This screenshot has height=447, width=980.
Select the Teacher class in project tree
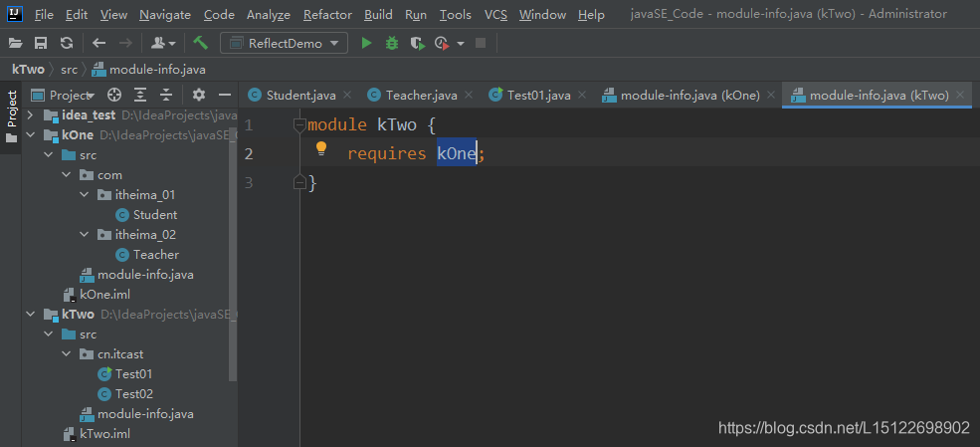click(156, 255)
